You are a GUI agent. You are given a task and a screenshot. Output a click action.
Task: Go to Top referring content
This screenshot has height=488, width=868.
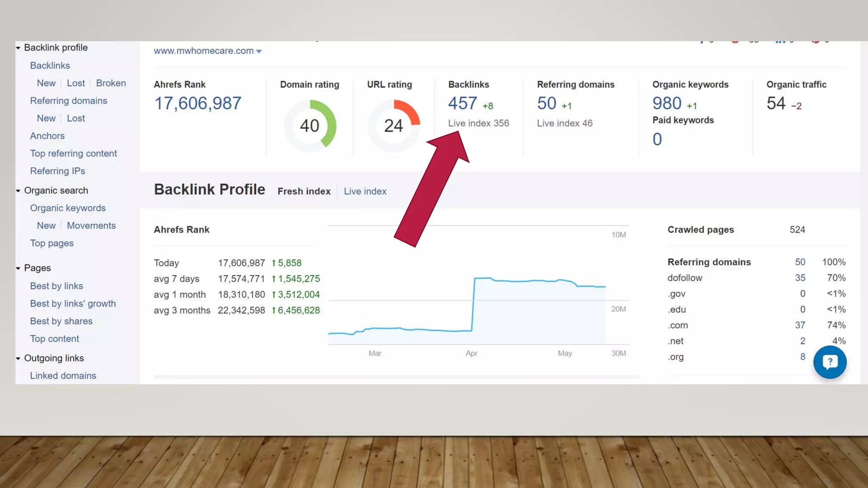[73, 153]
